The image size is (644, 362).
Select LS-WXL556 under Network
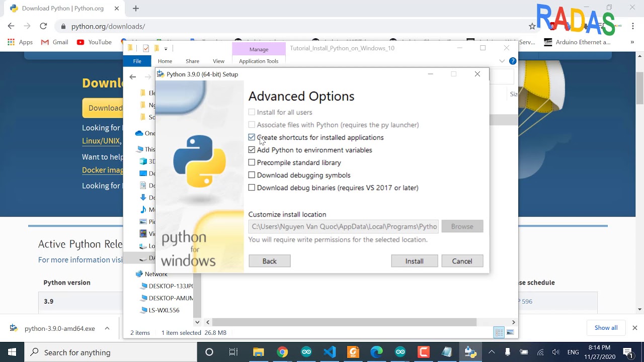click(164, 310)
